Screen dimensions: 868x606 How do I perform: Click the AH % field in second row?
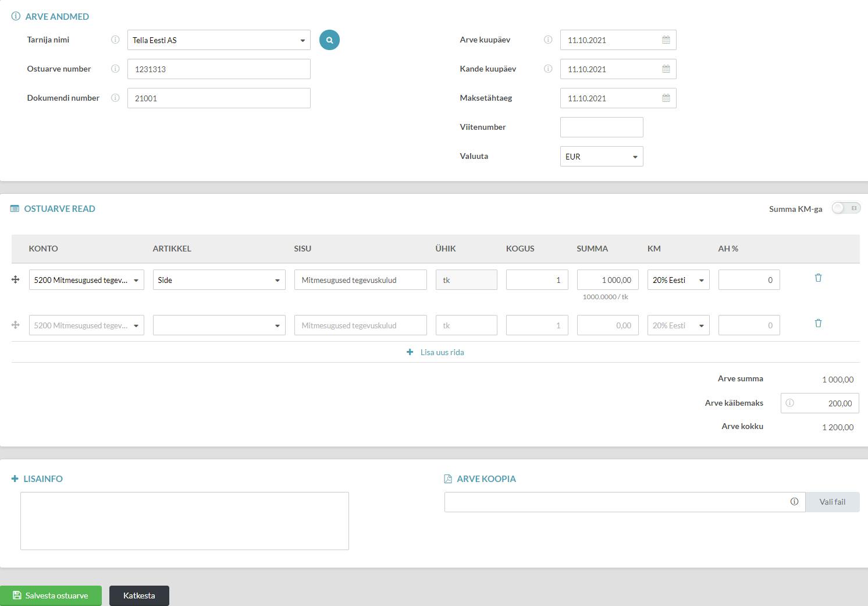[x=749, y=325]
